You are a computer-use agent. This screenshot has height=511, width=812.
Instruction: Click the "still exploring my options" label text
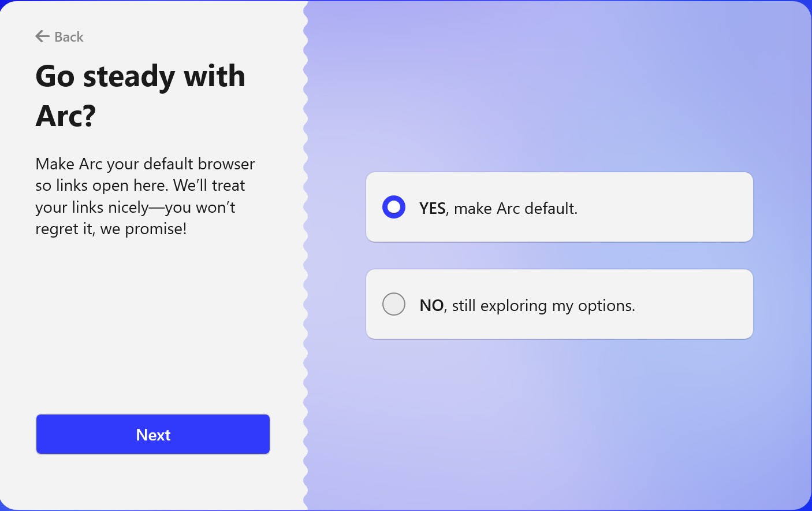pyautogui.click(x=543, y=305)
